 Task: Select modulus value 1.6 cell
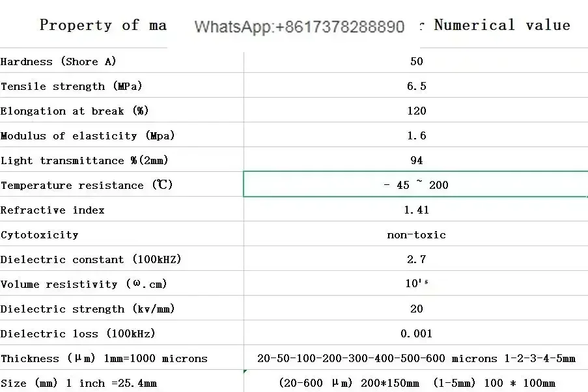point(416,135)
